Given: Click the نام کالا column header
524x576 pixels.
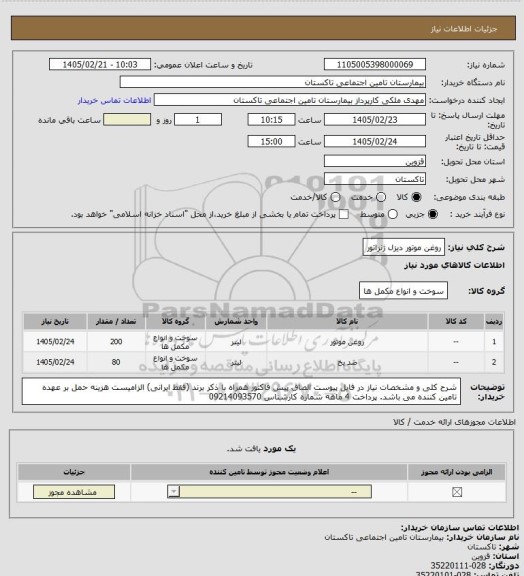Looking at the screenshot, I should [x=347, y=321].
